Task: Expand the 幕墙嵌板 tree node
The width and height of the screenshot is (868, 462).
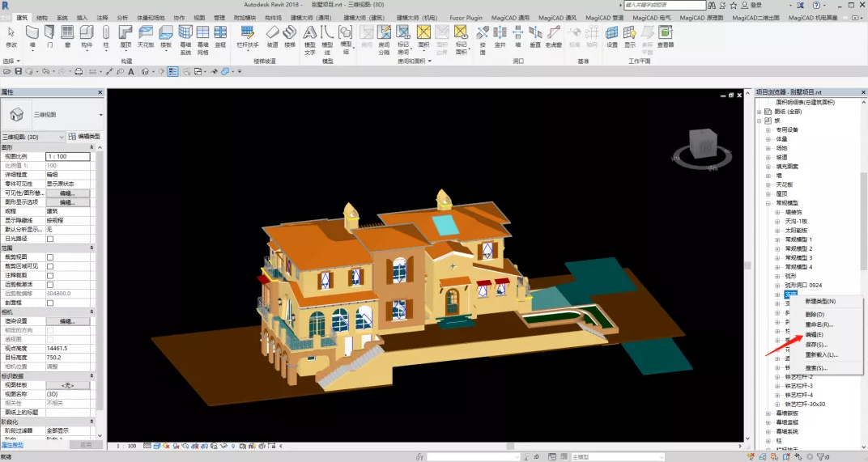Action: pos(768,413)
